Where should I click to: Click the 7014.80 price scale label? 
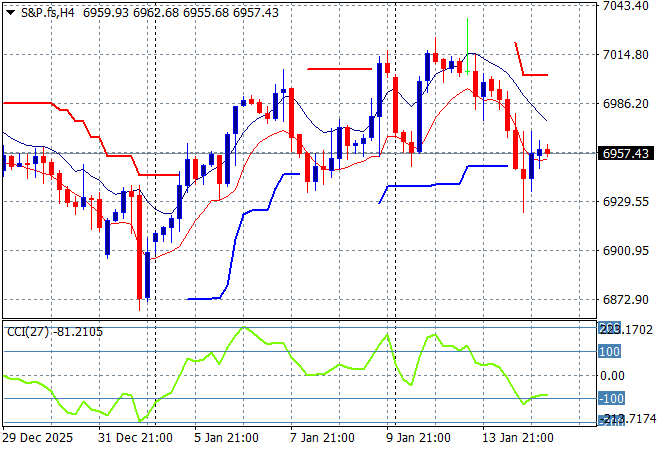[x=625, y=54]
